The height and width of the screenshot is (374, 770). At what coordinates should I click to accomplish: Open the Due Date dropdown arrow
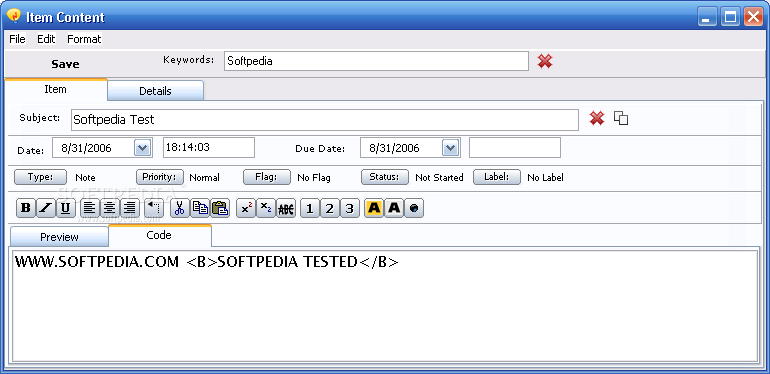click(x=450, y=147)
